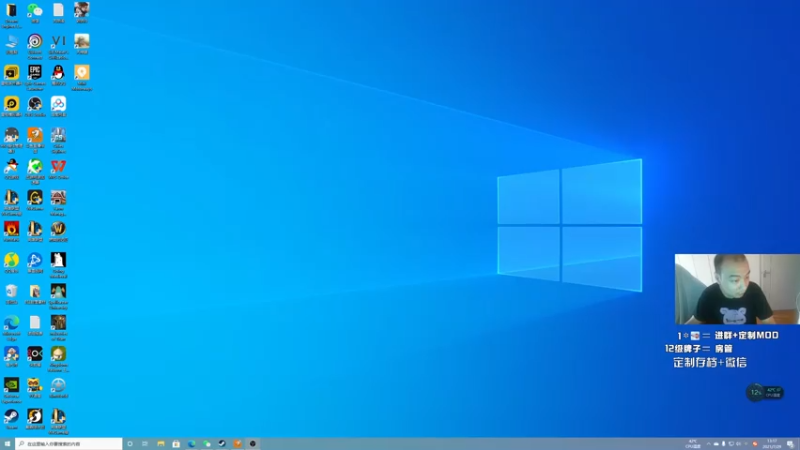Viewport: 800px width, 450px height.
Task: Launch QQ with the red-scarf penguin icon
Action: (x=58, y=76)
